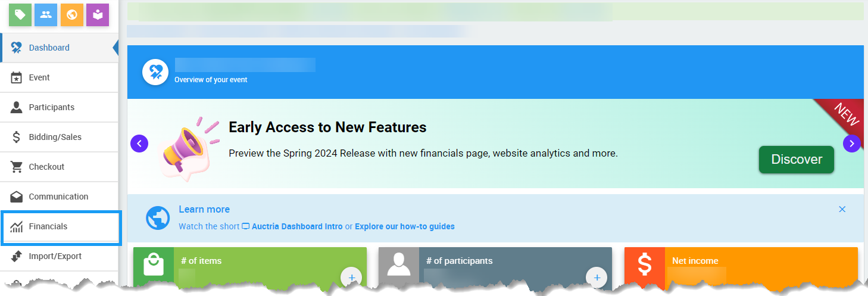The image size is (868, 296).
Task: Click the orange globe icon button
Action: point(72,15)
